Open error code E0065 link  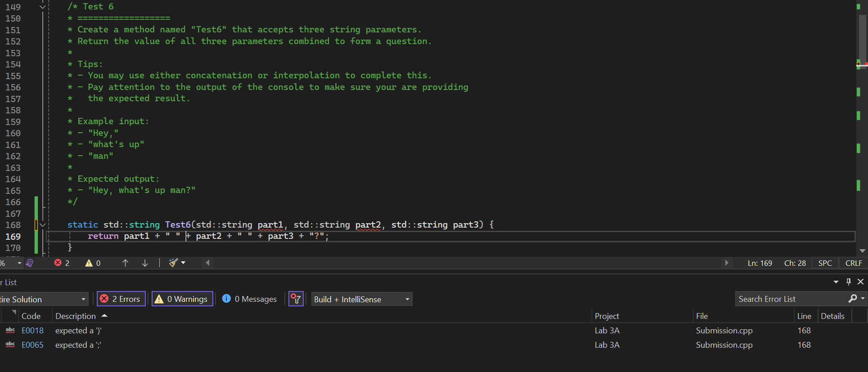coord(32,345)
